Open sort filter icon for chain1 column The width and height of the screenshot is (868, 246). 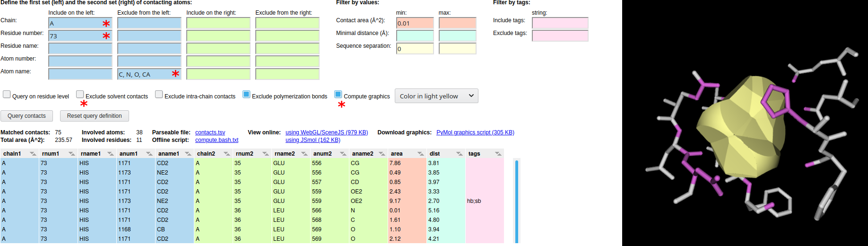[x=33, y=154]
